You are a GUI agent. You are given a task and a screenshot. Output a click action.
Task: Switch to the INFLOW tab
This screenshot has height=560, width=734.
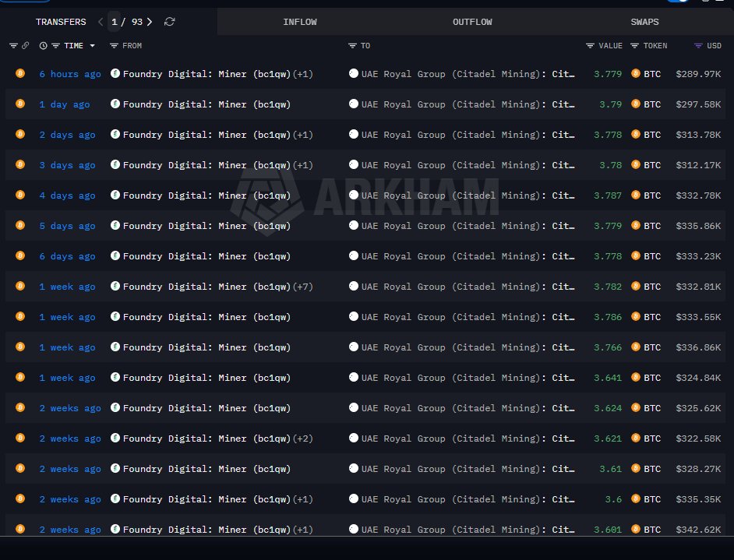(300, 22)
